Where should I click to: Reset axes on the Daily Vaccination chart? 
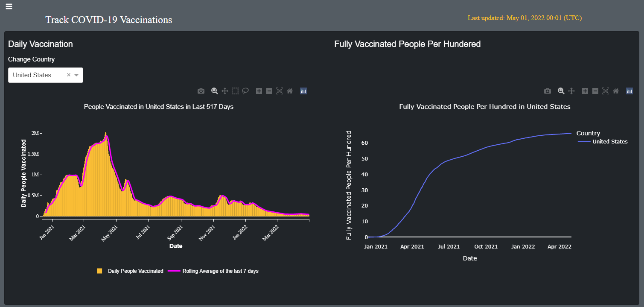[289, 91]
